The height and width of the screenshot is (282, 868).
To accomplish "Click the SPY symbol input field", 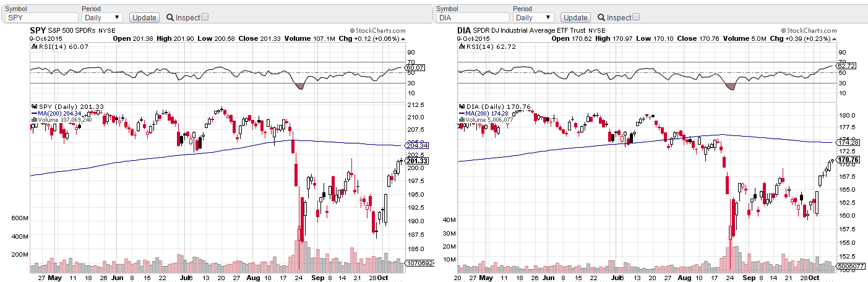I will coord(40,18).
